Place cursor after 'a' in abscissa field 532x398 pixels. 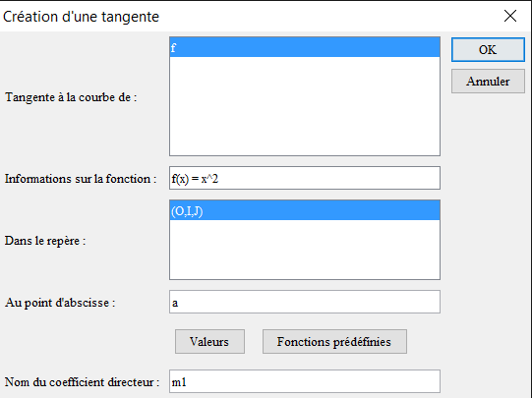[178, 303]
